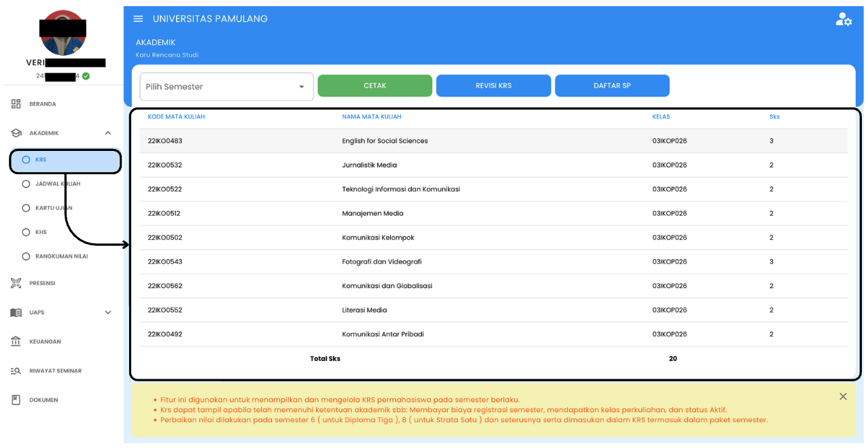
Task: Click the Riwayat Seminar search icon
Action: click(16, 371)
